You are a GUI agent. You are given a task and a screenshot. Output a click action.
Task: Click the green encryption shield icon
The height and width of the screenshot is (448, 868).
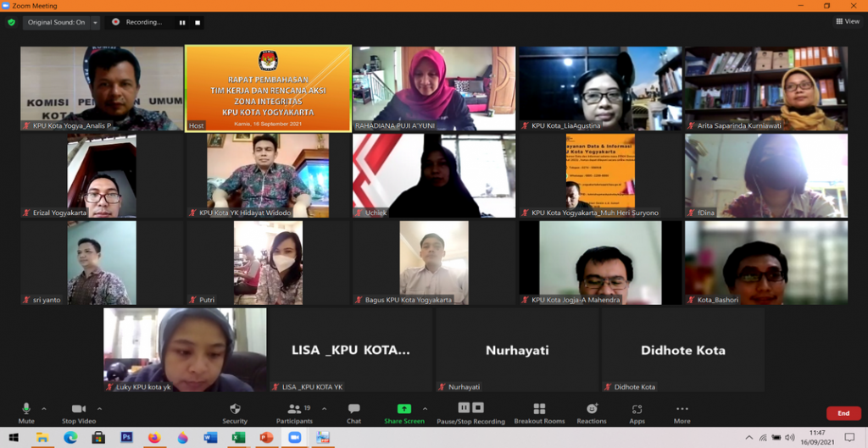pyautogui.click(x=11, y=22)
